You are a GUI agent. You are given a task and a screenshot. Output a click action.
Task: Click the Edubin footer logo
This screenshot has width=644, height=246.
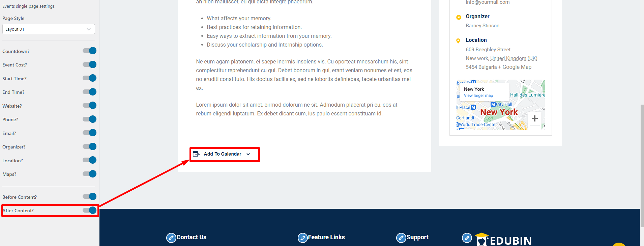tap(503, 239)
